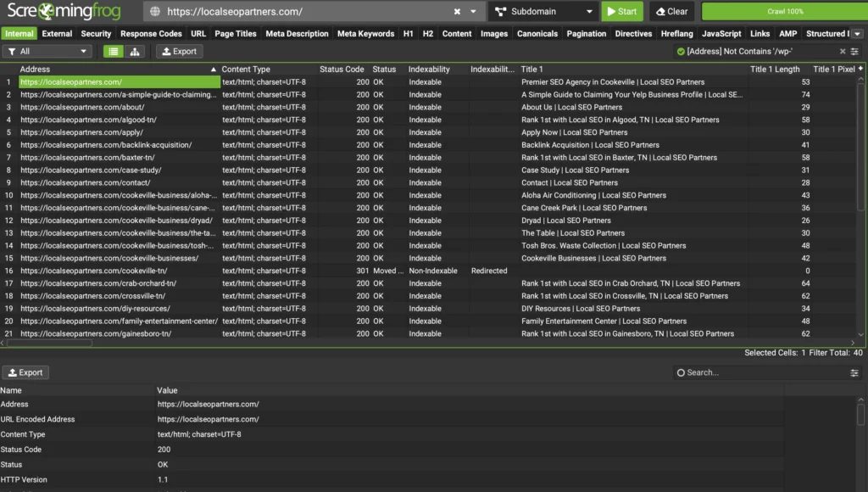Switch to the External tab
This screenshot has height=492, width=868.
click(x=57, y=33)
